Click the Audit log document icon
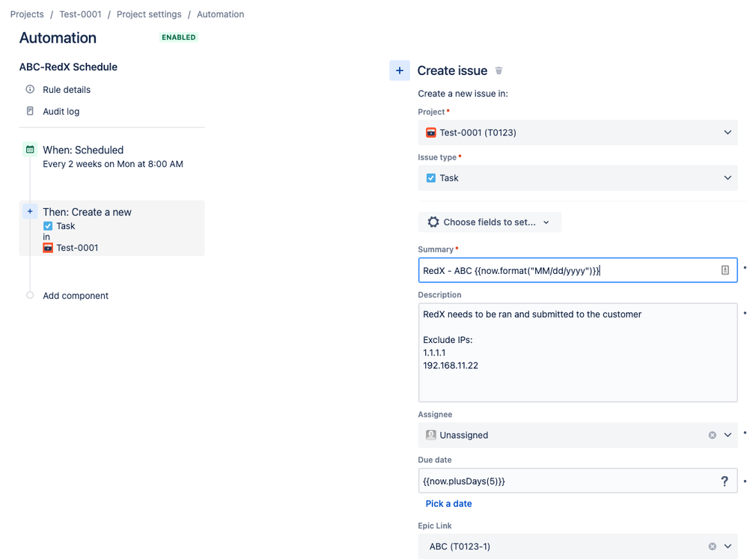 (x=30, y=111)
